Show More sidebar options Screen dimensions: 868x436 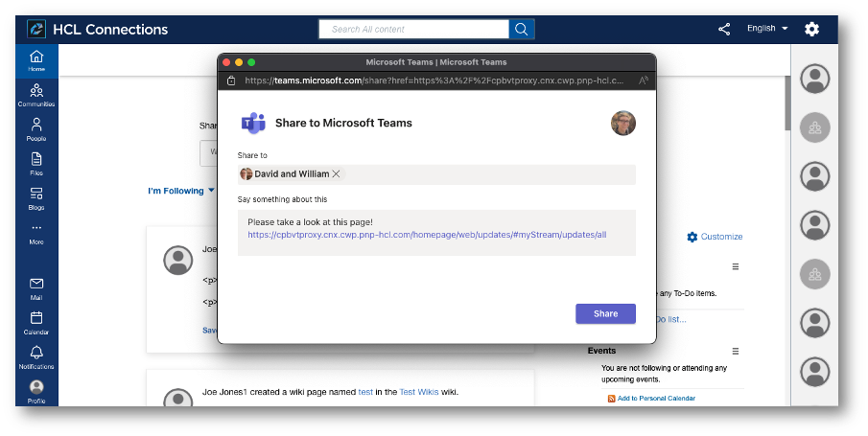(36, 234)
